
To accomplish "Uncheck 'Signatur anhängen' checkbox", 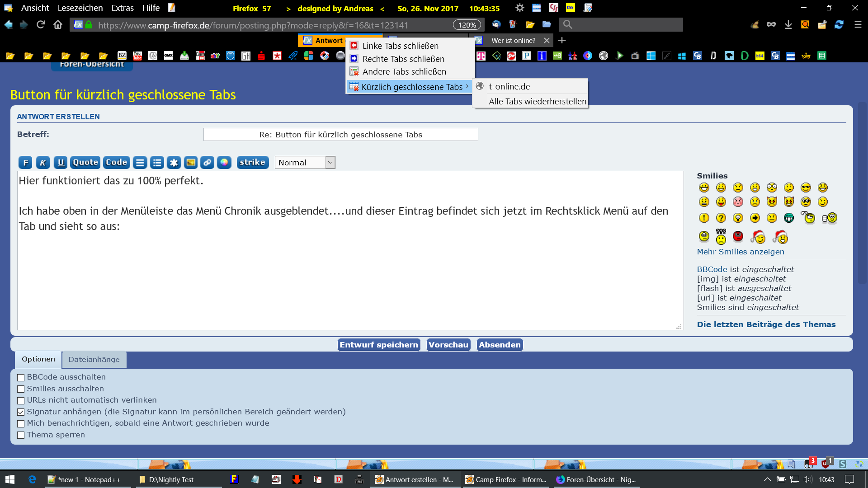I will [x=21, y=412].
